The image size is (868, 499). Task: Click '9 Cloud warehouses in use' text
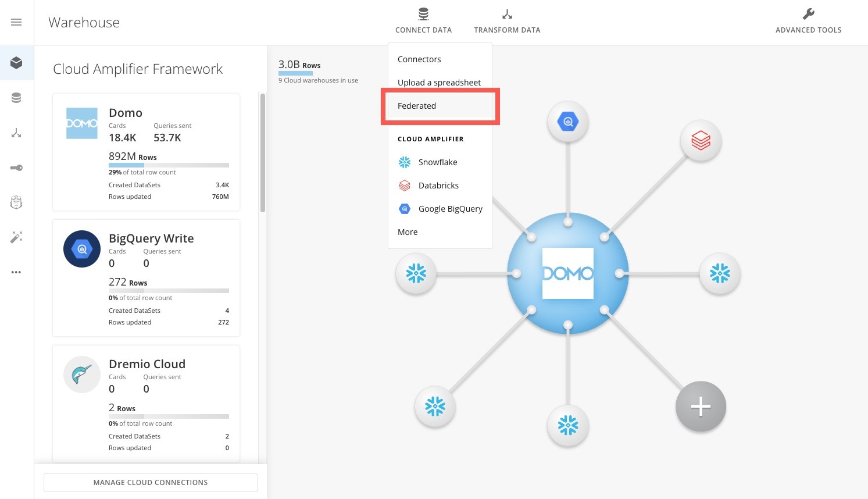[x=318, y=80]
